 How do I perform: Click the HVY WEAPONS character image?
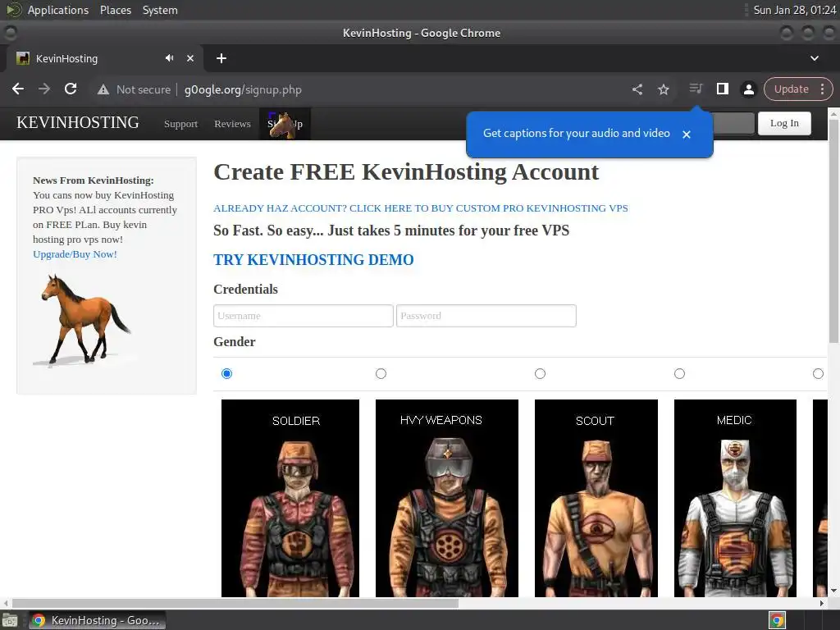[447, 498]
